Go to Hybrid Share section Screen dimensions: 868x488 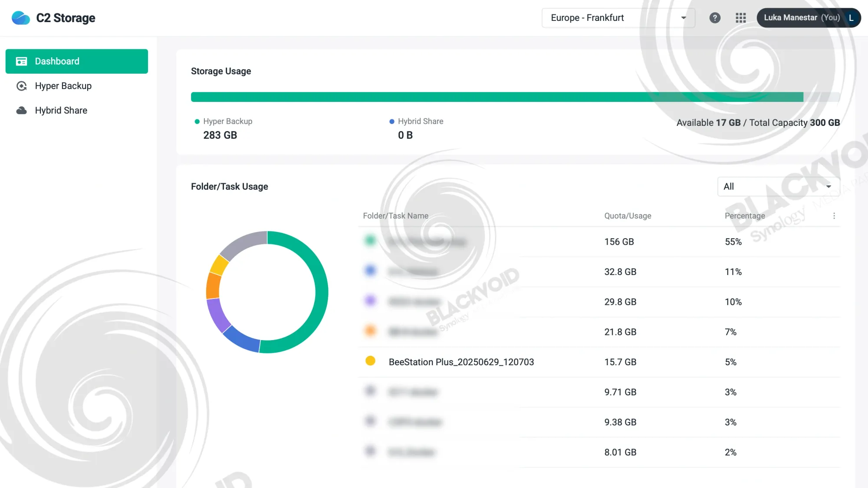pyautogui.click(x=77, y=111)
